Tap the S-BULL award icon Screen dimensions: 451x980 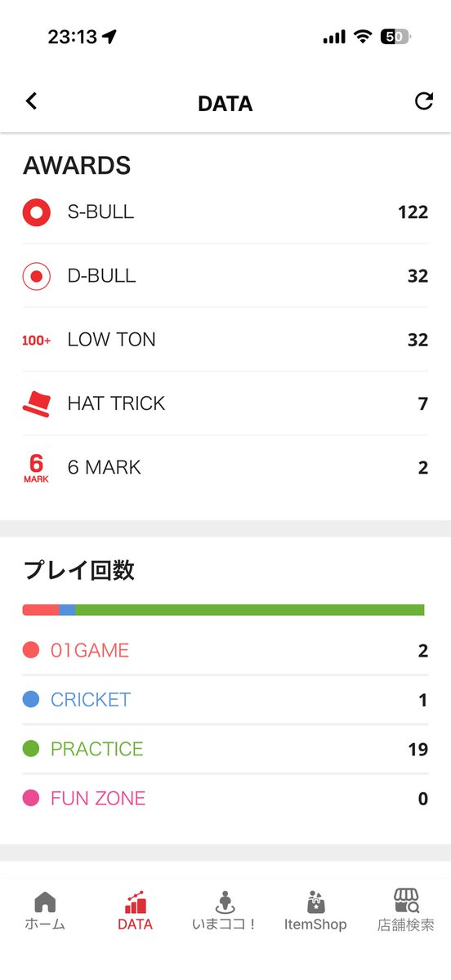tap(36, 212)
